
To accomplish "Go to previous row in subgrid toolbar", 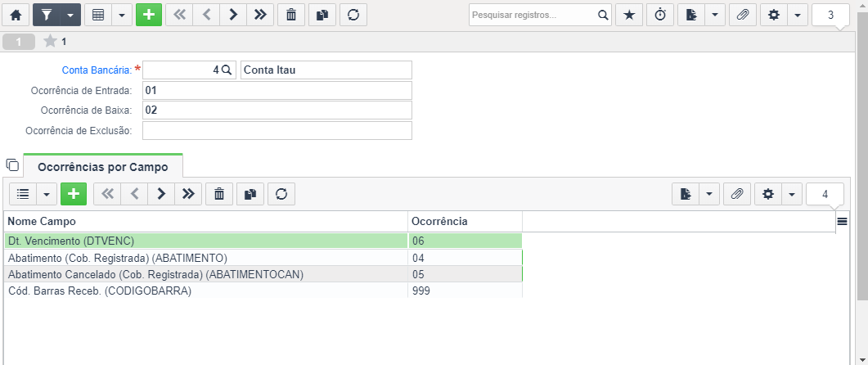I will coord(134,194).
